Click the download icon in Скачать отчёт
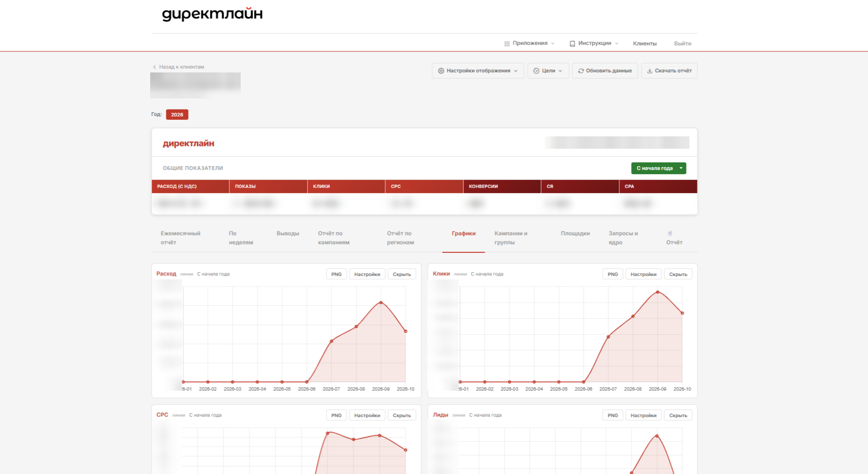Viewport: 868px width, 474px height. coord(650,71)
